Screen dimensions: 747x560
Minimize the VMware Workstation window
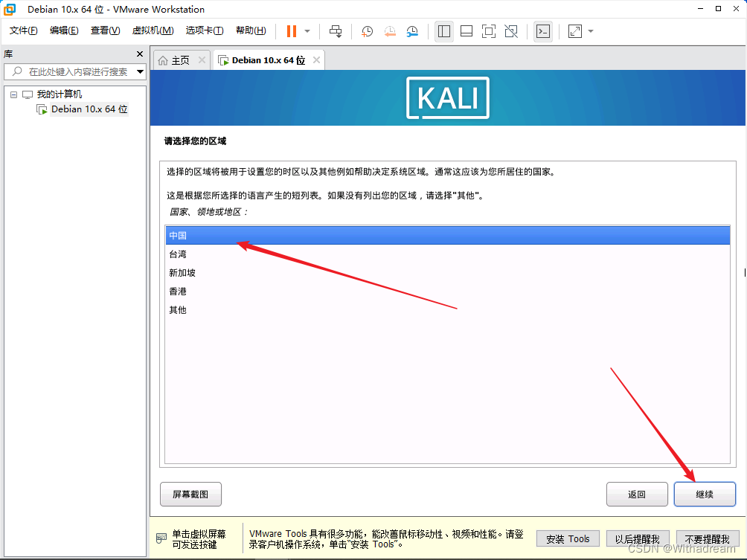pos(700,9)
